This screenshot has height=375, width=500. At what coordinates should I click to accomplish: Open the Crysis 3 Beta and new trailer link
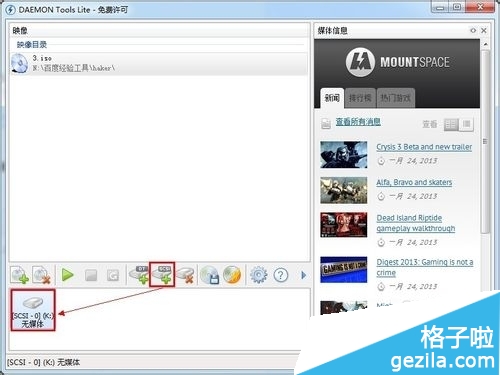click(424, 147)
